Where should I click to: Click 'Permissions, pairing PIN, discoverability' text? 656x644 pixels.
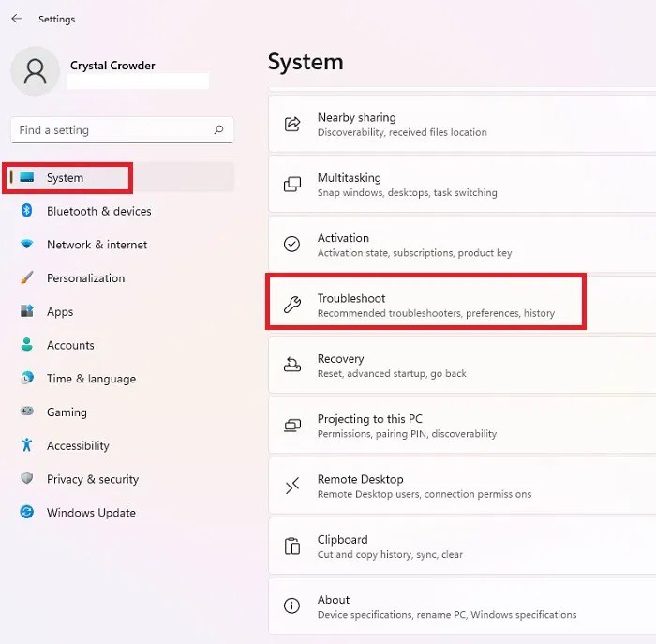point(407,434)
